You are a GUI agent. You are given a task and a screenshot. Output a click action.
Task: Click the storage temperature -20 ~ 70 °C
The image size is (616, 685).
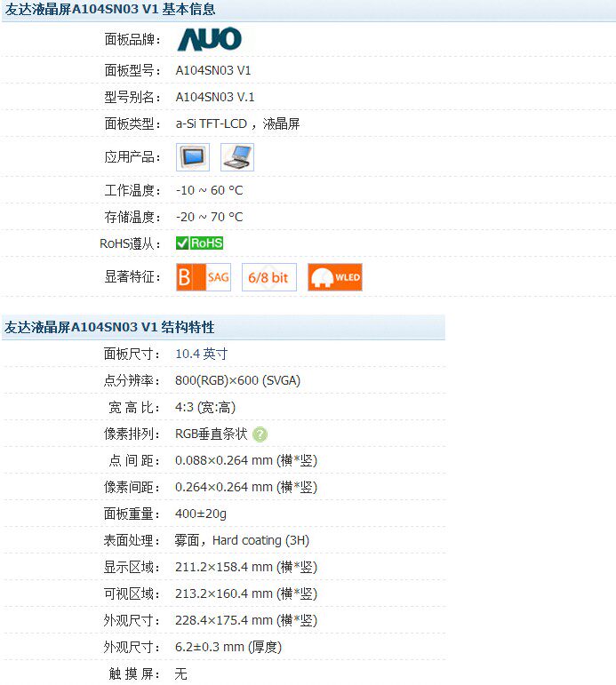[x=210, y=217]
